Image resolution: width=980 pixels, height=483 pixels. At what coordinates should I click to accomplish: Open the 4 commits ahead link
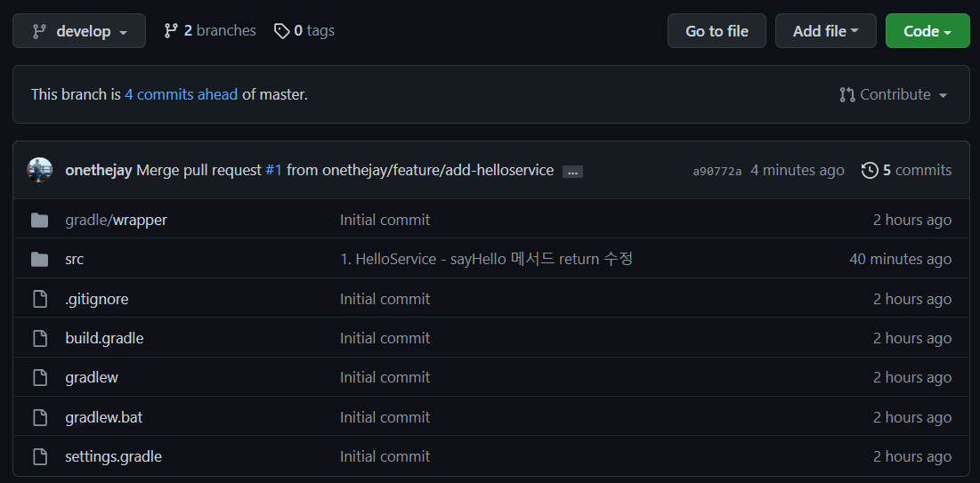(x=182, y=95)
